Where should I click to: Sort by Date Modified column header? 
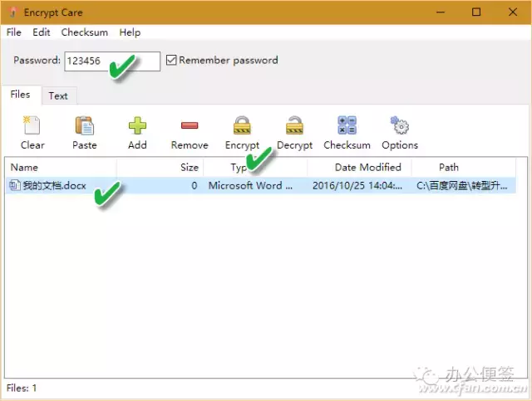359,167
